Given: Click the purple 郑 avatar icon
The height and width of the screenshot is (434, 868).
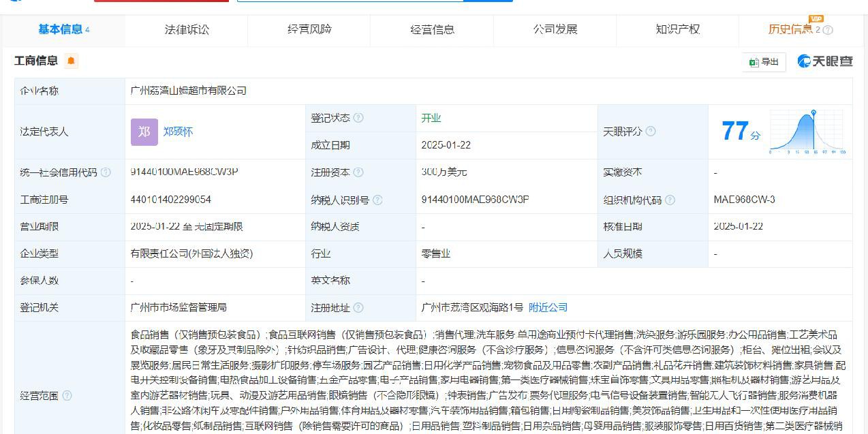Looking at the screenshot, I should 144,131.
